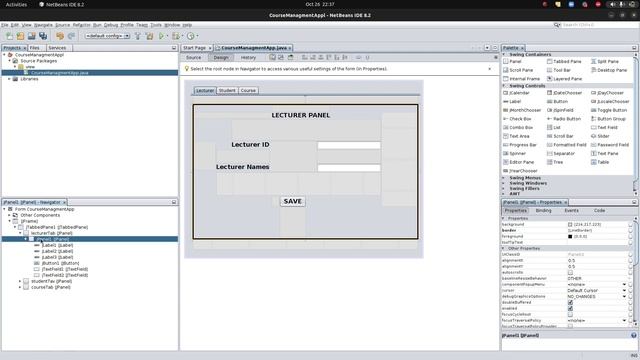Click the Undo toolbar icon
This screenshot has height=360, width=640.
(60, 36)
